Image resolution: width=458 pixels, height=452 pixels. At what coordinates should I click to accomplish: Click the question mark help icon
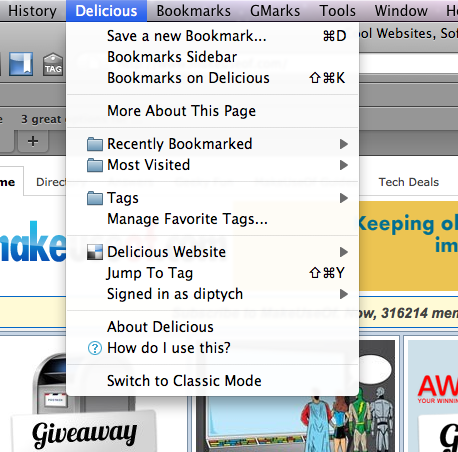[95, 348]
